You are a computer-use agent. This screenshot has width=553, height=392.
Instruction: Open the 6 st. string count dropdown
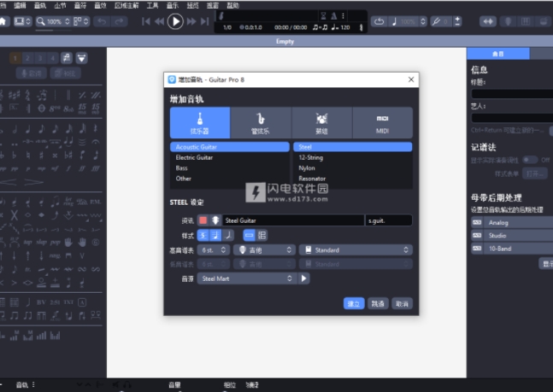pyautogui.click(x=214, y=249)
